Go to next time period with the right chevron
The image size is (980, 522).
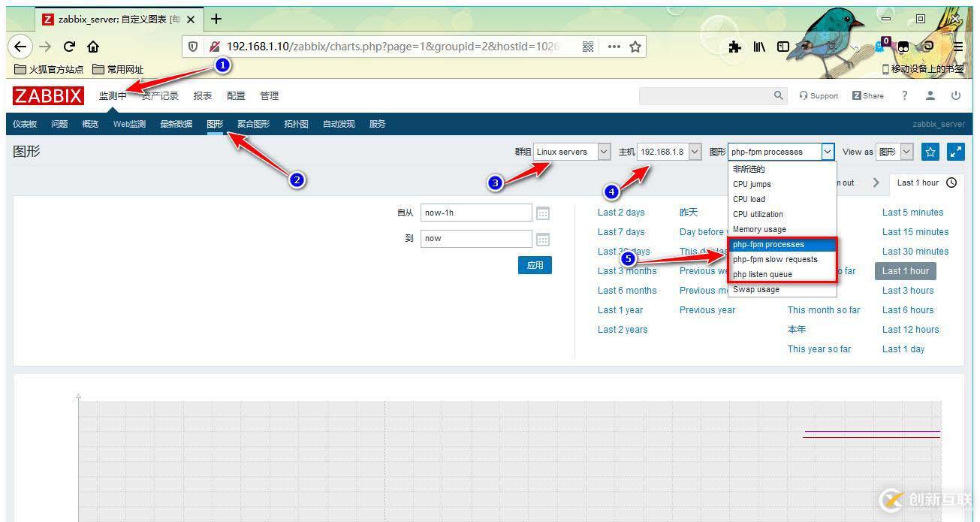click(876, 183)
